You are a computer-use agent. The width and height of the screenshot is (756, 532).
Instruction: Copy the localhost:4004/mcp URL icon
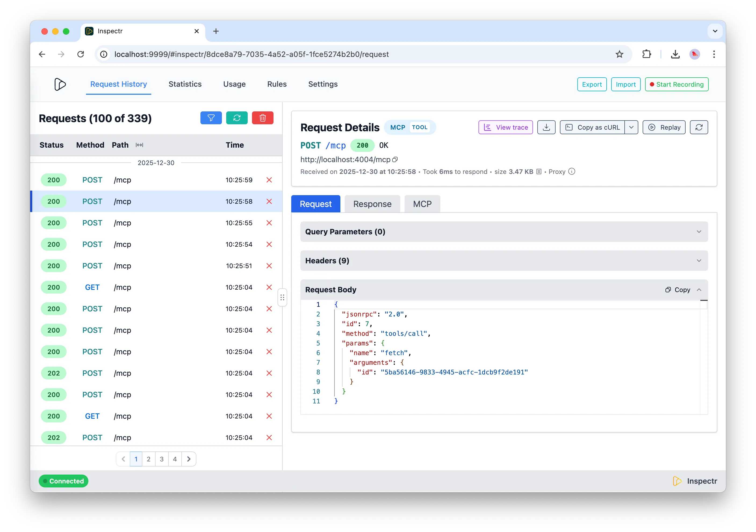395,159
